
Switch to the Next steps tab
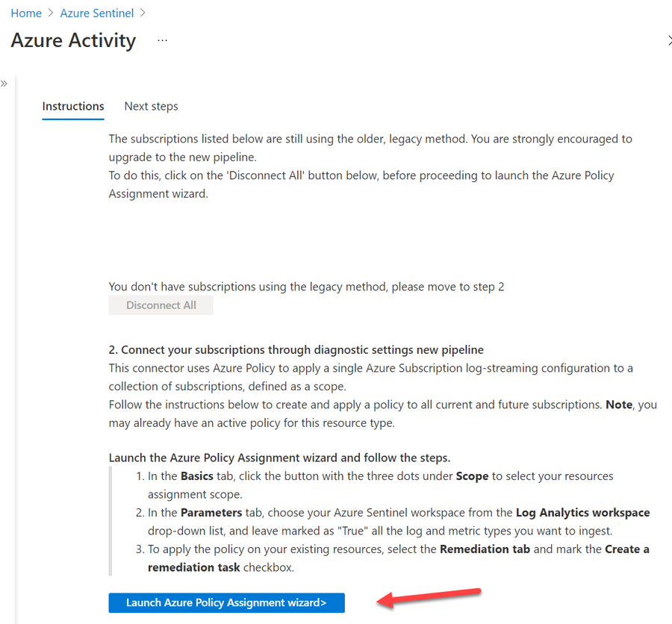point(151,106)
